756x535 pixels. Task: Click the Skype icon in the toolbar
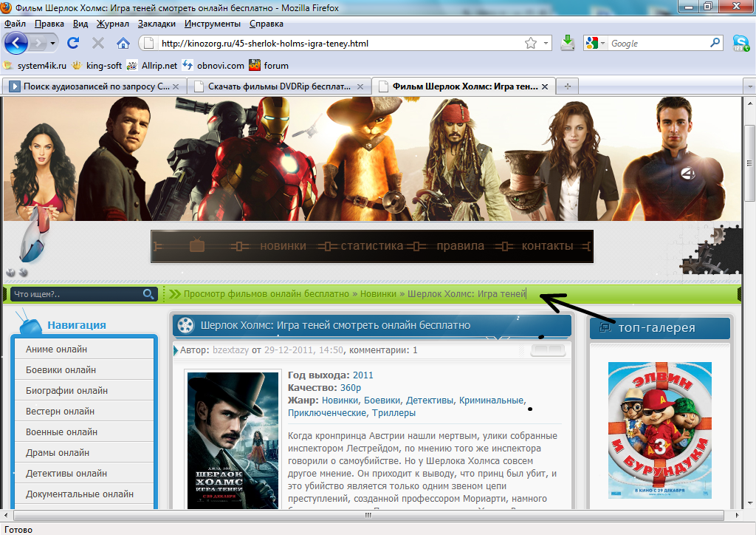click(x=740, y=43)
